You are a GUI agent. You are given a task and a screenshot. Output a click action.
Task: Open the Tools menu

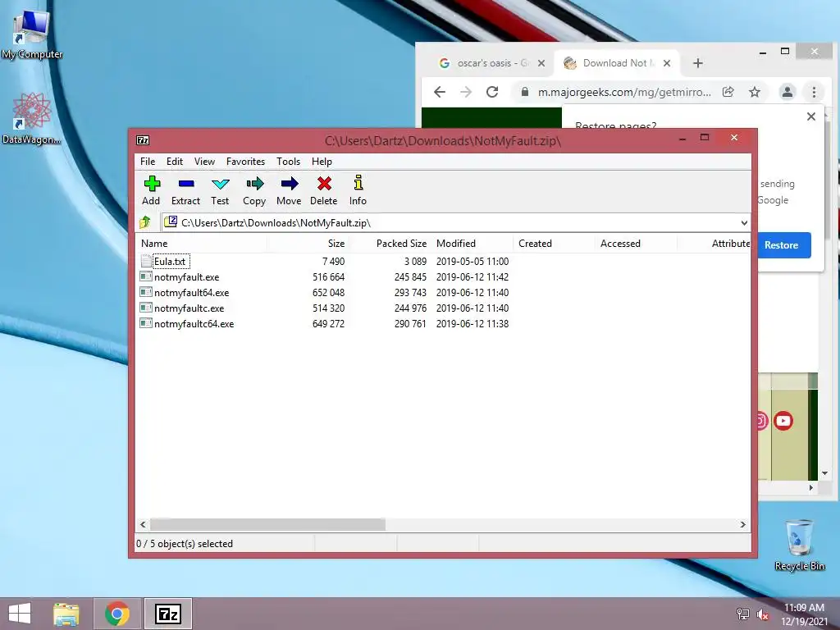(288, 162)
